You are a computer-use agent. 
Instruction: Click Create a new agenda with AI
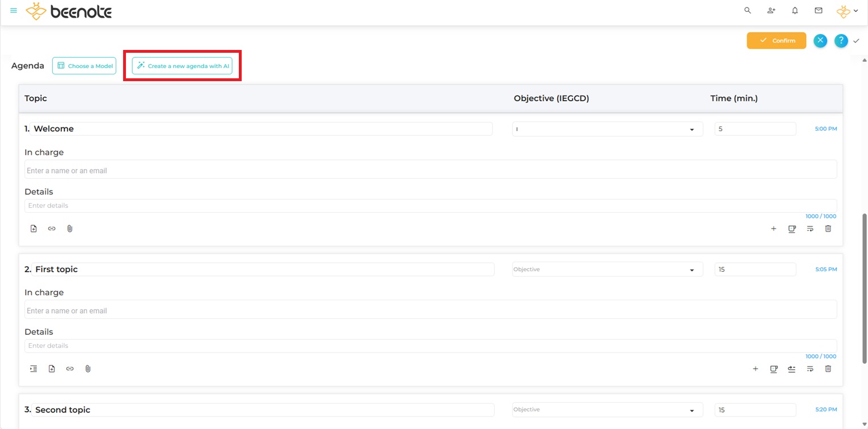click(x=182, y=66)
